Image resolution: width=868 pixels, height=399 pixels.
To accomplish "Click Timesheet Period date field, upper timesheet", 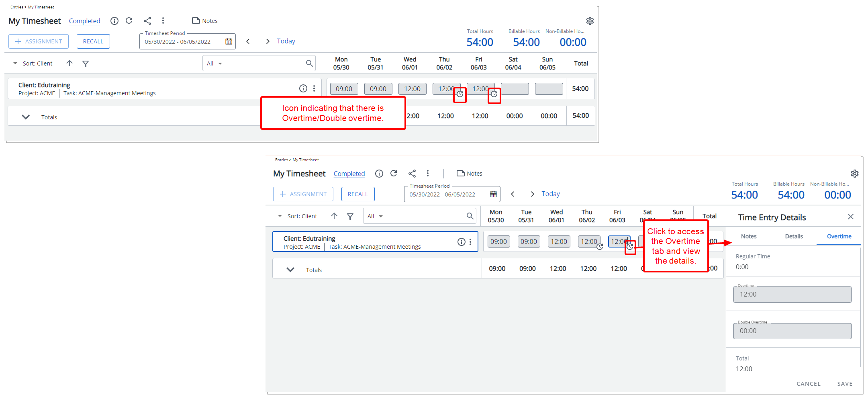I will tap(188, 41).
